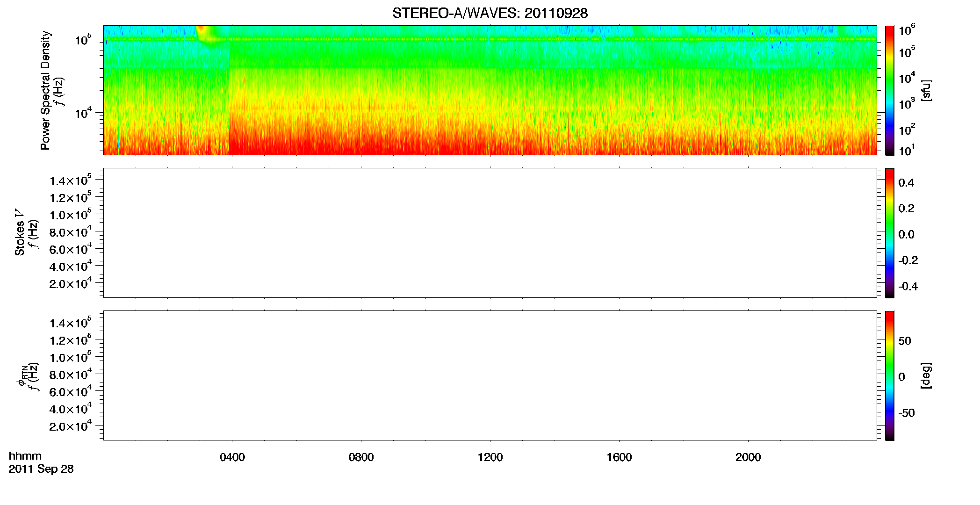Click the phi RTN degree color bar
Viewport: 980px width, 505px height.
tap(890, 375)
